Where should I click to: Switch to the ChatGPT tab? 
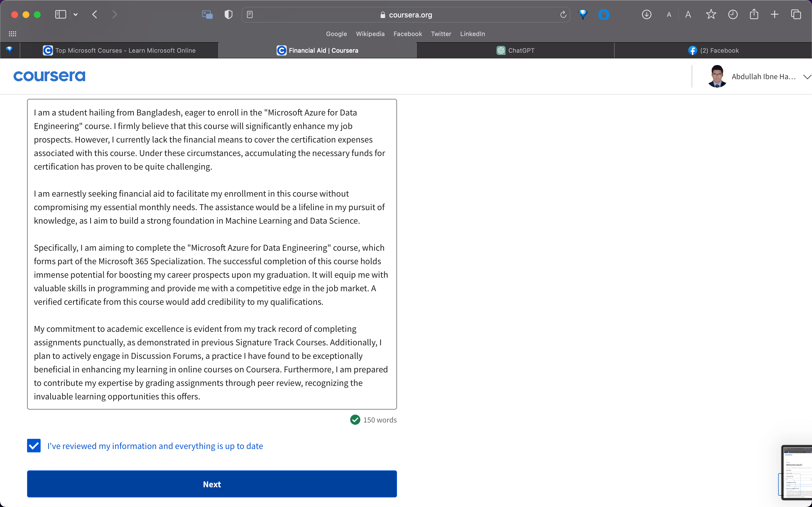(x=516, y=50)
